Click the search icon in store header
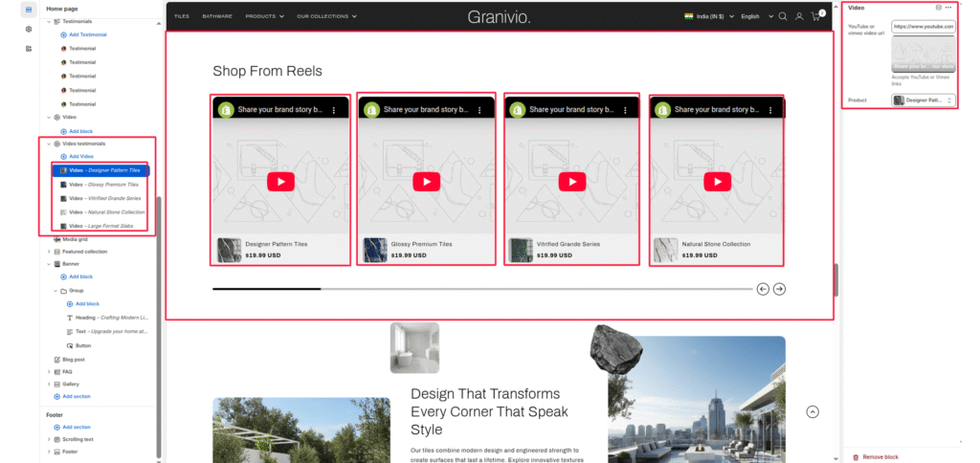This screenshot has height=463, width=980. click(x=783, y=16)
